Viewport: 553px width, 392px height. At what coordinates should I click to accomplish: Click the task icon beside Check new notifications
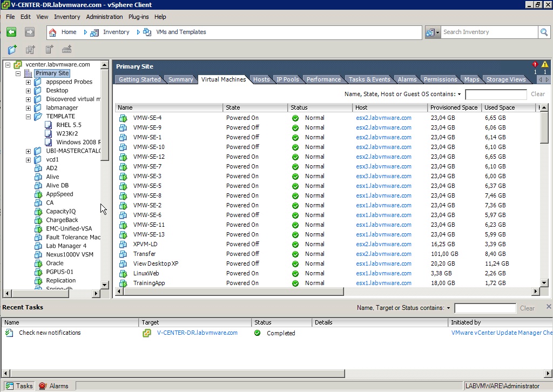[9, 333]
